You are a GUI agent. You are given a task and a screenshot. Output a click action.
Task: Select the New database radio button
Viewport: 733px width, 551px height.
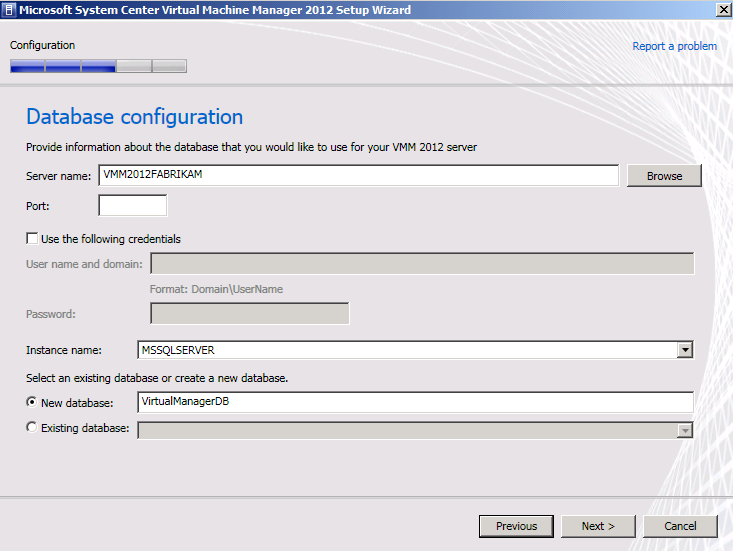tap(32, 402)
